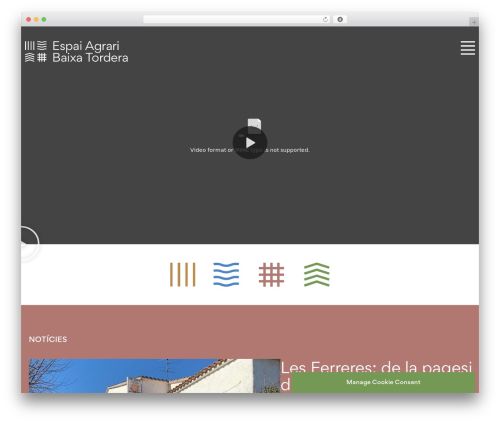Open a new browser tab plus button
500x423 pixels.
click(x=474, y=22)
